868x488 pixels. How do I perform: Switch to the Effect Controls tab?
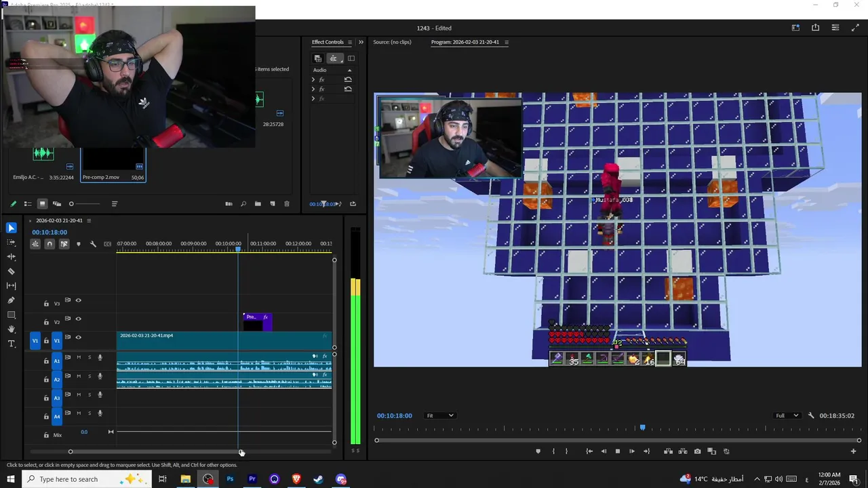(328, 42)
